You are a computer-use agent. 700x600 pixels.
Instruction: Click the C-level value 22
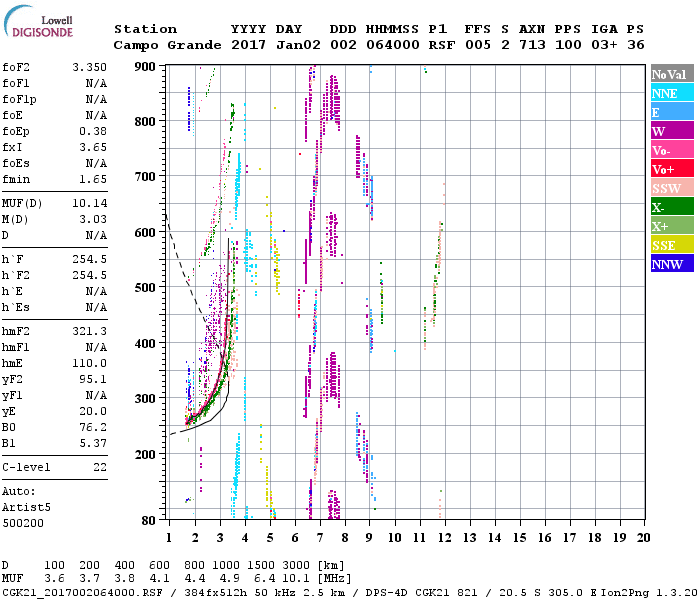coord(99,467)
